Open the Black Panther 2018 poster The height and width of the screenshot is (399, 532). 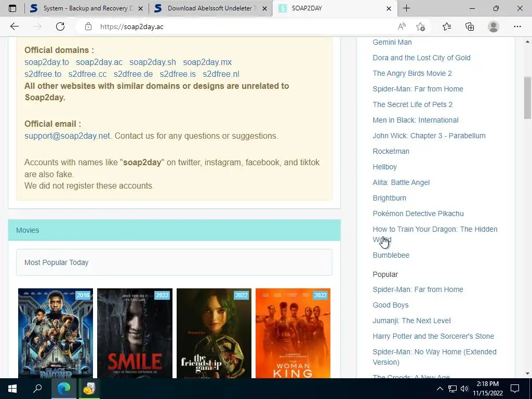(x=55, y=333)
